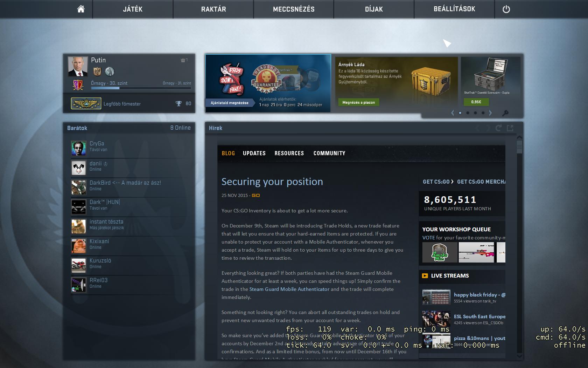588x368 pixels.
Task: Open friend RRei03's avatar
Action: (78, 285)
